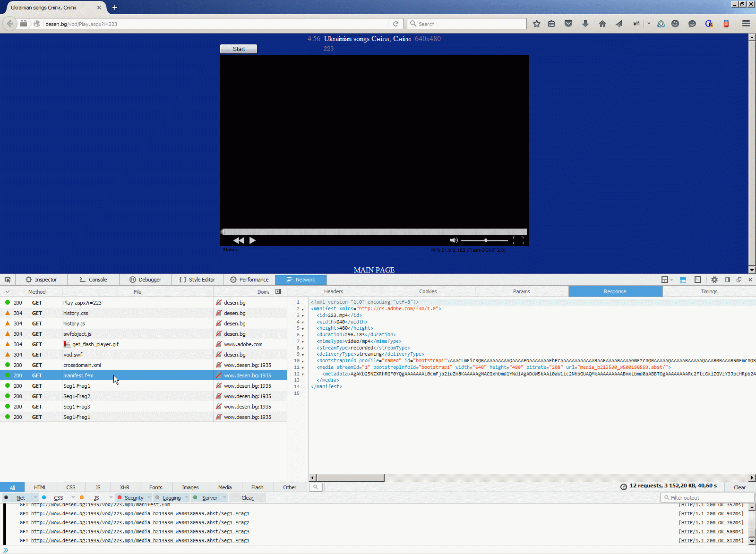The height and width of the screenshot is (554, 756).
Task: Toggle the network details pane icon
Action: [x=278, y=291]
